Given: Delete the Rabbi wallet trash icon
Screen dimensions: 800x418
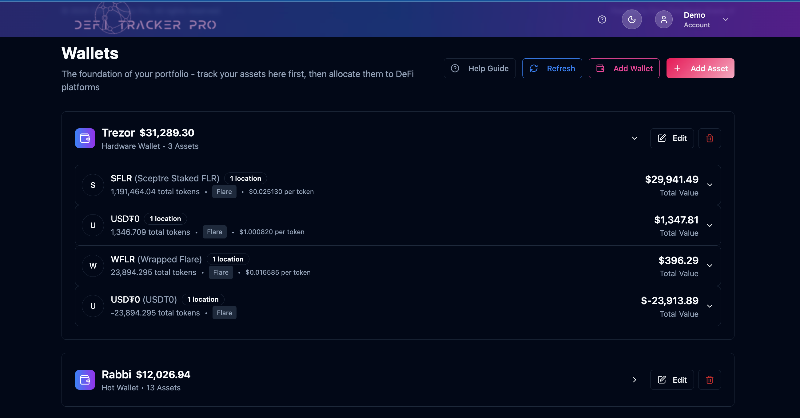Looking at the screenshot, I should 710,380.
